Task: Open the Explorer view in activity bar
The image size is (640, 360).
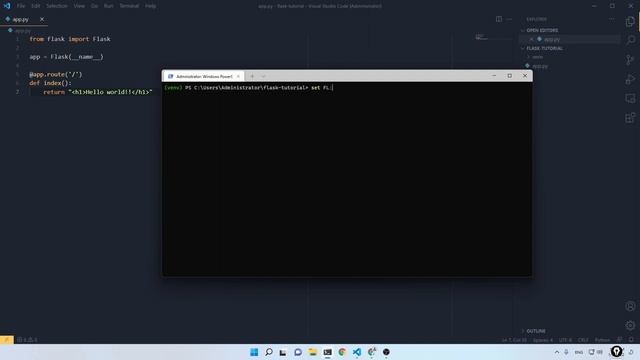Action: coord(630,21)
